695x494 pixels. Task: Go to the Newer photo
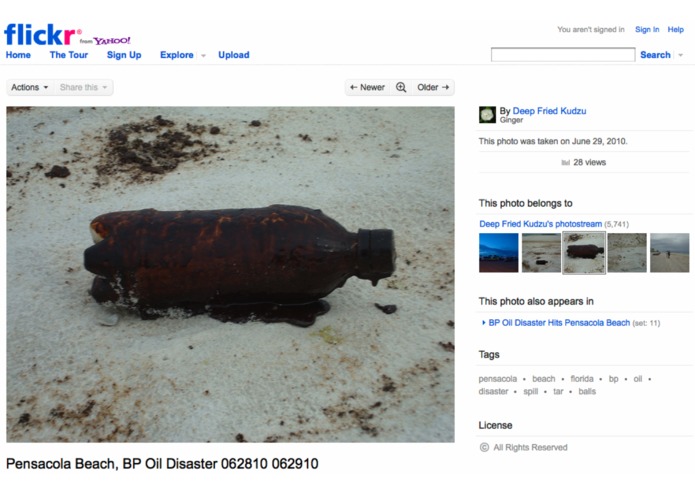(367, 87)
